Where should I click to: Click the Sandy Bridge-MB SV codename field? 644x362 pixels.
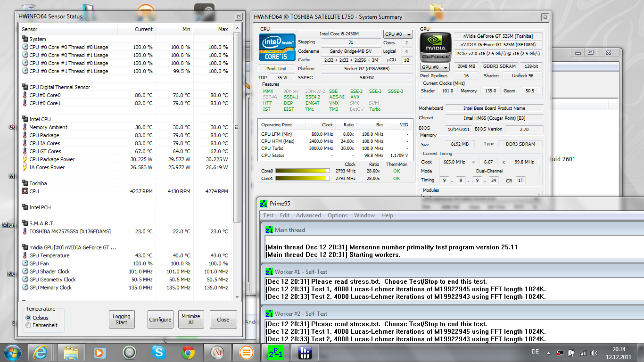click(351, 51)
